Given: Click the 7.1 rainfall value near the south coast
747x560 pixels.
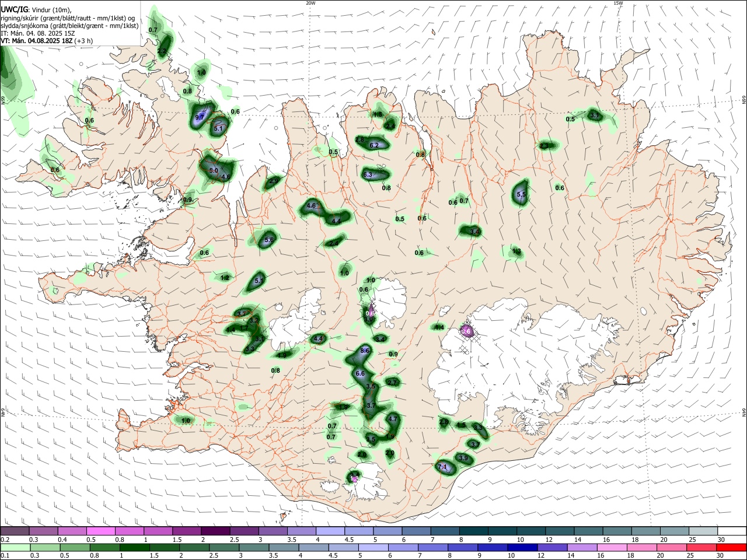Looking at the screenshot, I should click(442, 467).
